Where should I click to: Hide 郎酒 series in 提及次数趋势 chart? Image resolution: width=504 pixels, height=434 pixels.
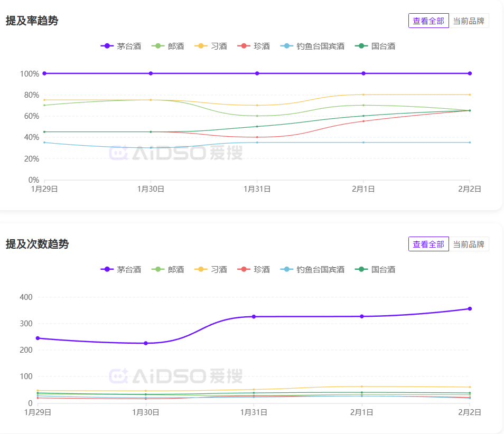tap(168, 269)
